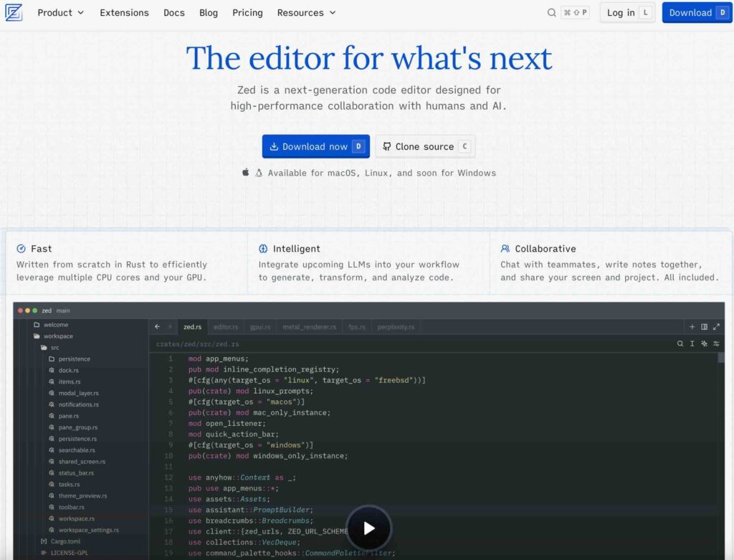Click the zed project name in title bar

click(47, 310)
